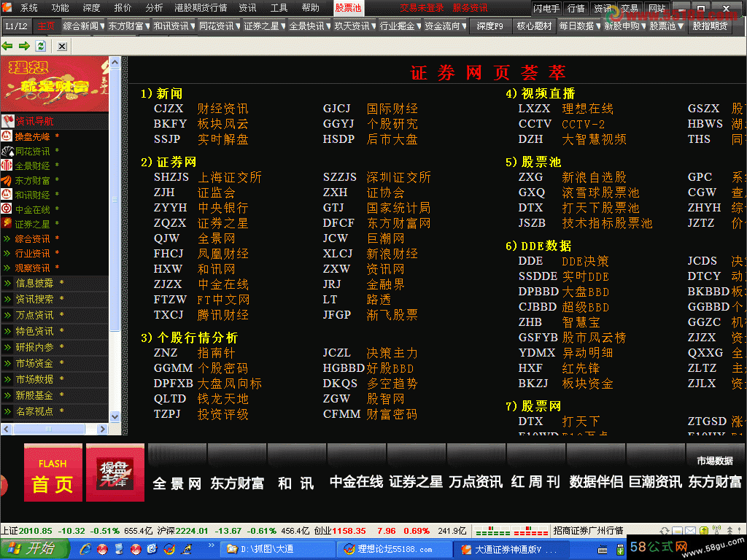Click the 闪电手 button

click(x=546, y=8)
